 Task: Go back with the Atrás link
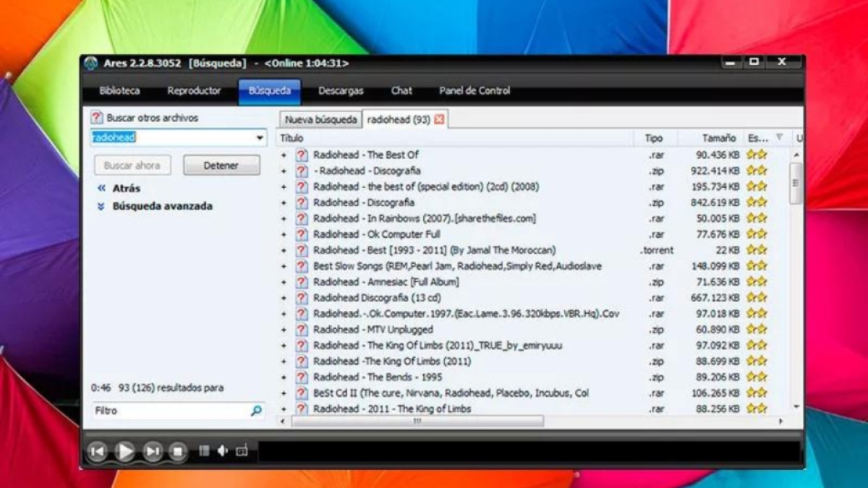coord(127,188)
